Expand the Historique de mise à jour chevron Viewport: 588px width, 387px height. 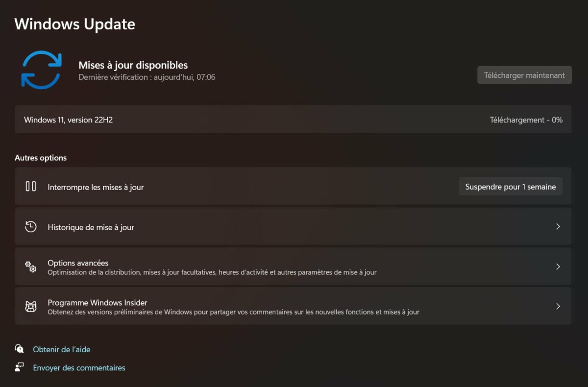[x=558, y=226]
